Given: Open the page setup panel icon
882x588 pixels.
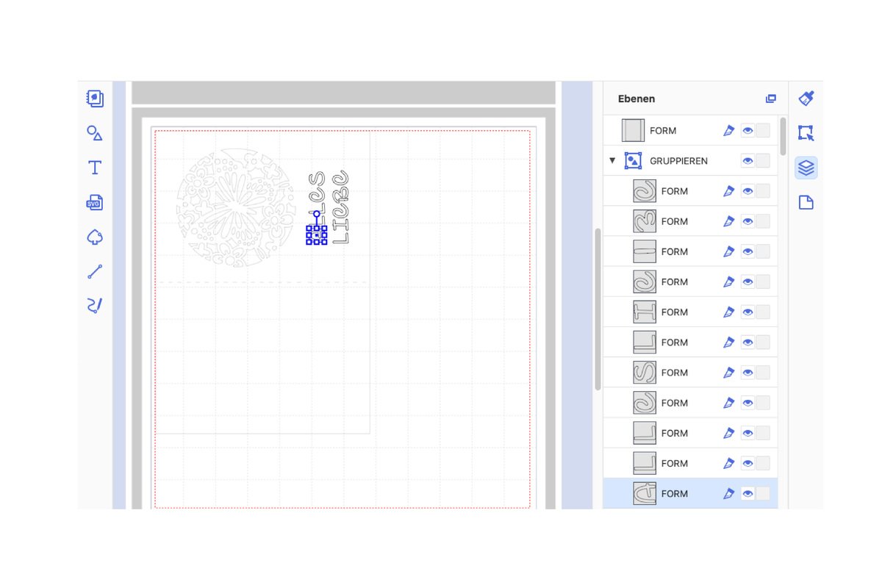Looking at the screenshot, I should coord(806,203).
